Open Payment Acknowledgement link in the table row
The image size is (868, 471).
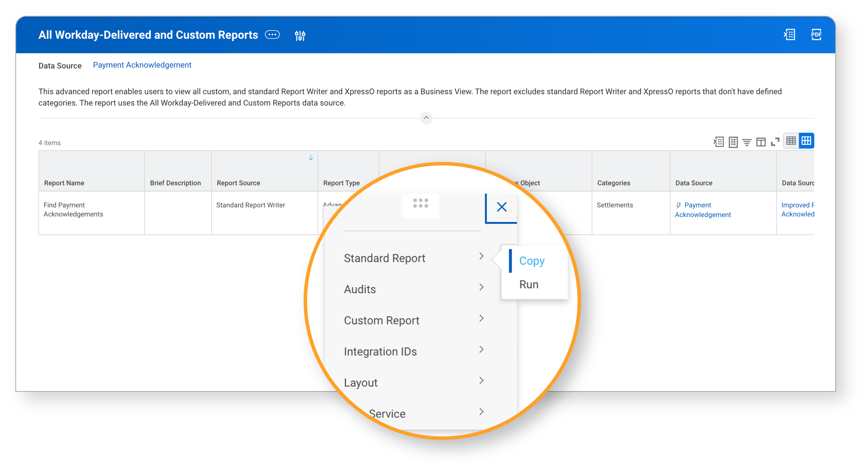pos(703,210)
